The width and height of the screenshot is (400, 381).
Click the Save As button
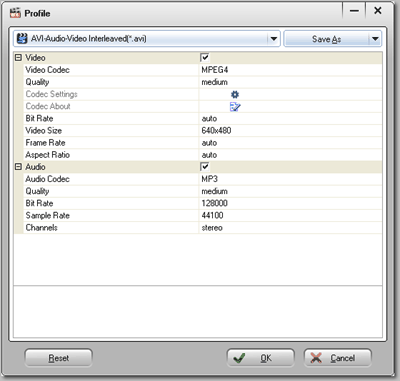(326, 39)
